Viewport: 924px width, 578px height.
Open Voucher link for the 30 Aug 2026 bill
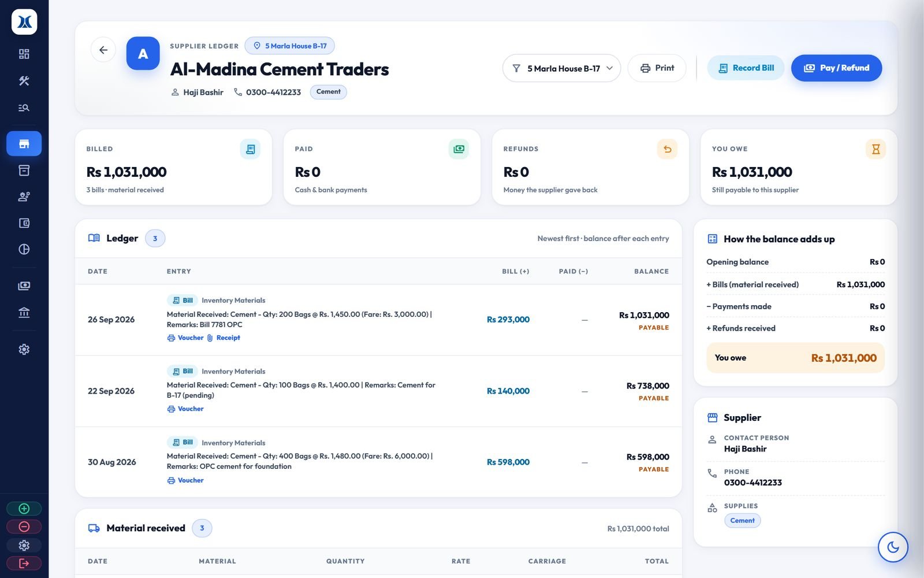tap(185, 480)
